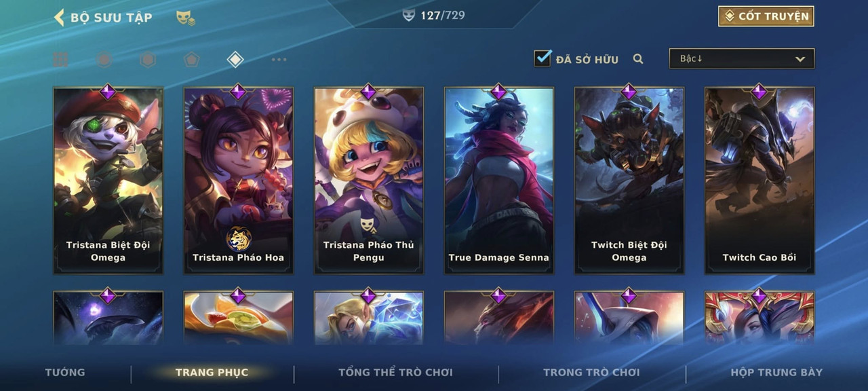Select the diamond rarity filter icon
Image resolution: width=868 pixels, height=391 pixels.
[x=235, y=60]
